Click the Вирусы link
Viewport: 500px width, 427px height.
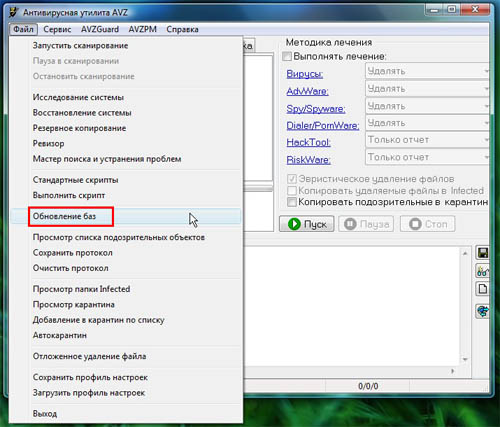click(305, 74)
